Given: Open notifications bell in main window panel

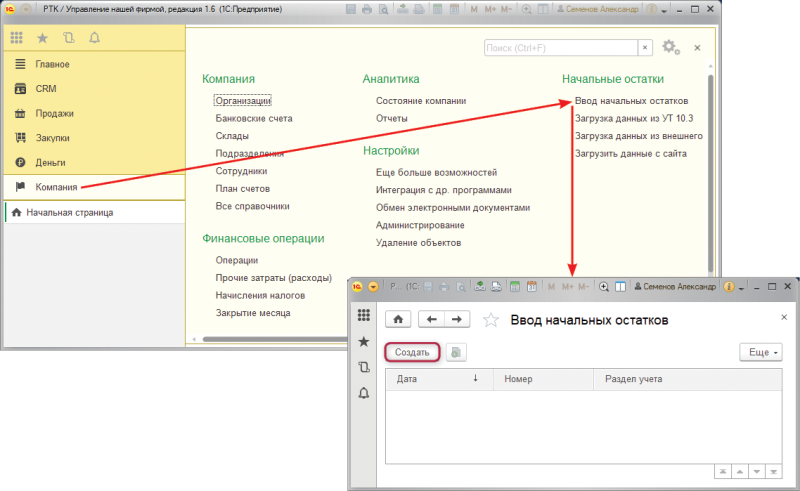Looking at the screenshot, I should pyautogui.click(x=94, y=38).
